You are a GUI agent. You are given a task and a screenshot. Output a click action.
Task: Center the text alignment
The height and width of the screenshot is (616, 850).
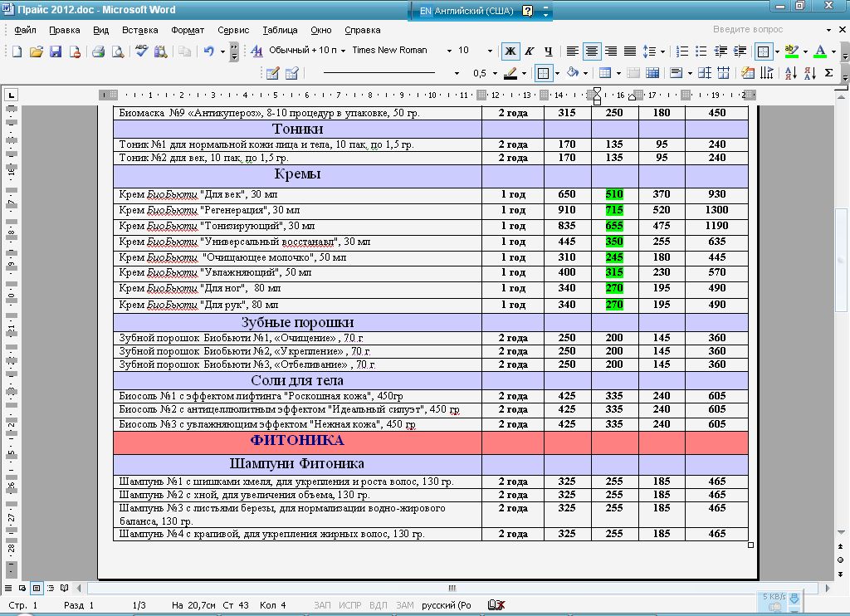(591, 51)
